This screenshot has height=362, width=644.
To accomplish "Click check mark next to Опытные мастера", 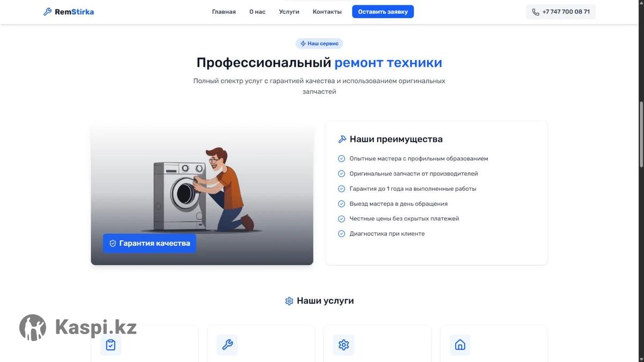I will (341, 159).
